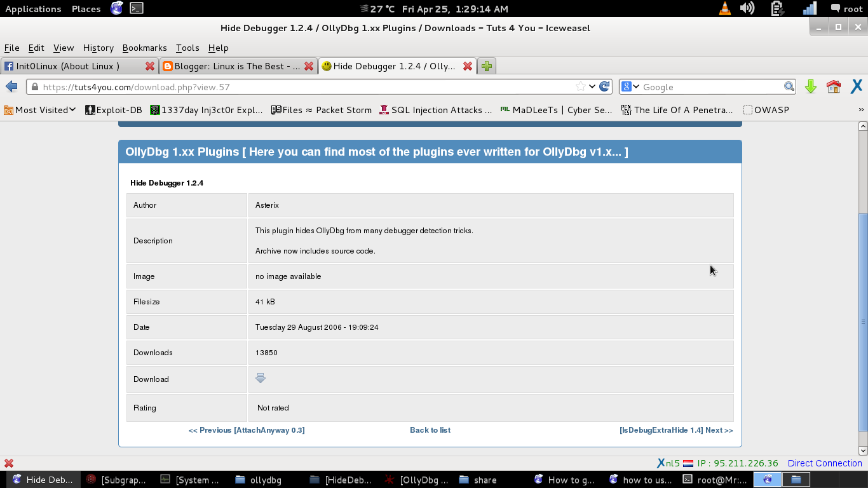Launch the terminal icon in top panel
The height and width of the screenshot is (488, 868).
[137, 9]
